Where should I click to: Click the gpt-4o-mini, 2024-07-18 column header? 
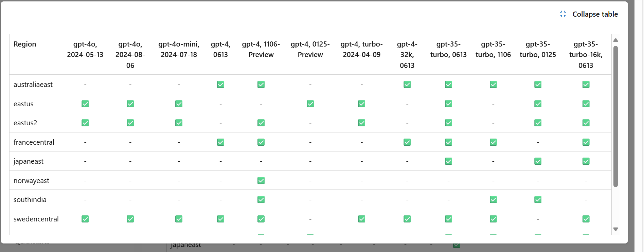[179, 49]
